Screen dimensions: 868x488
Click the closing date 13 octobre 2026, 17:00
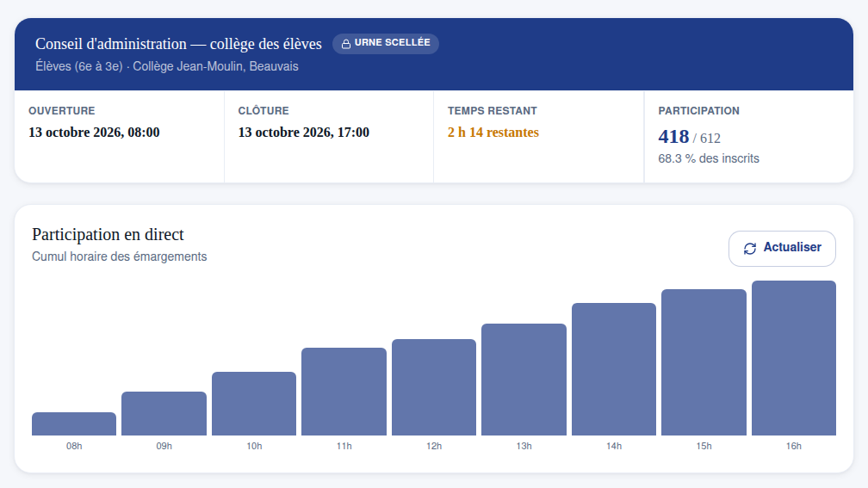click(x=304, y=133)
